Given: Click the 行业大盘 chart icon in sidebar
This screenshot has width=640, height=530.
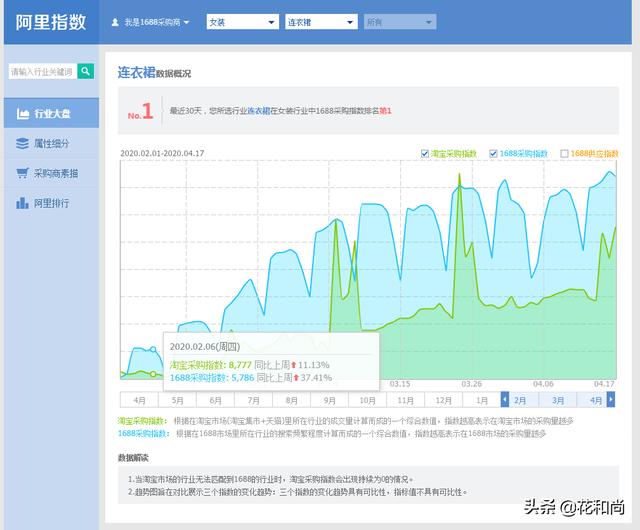Looking at the screenshot, I should pyautogui.click(x=22, y=114).
